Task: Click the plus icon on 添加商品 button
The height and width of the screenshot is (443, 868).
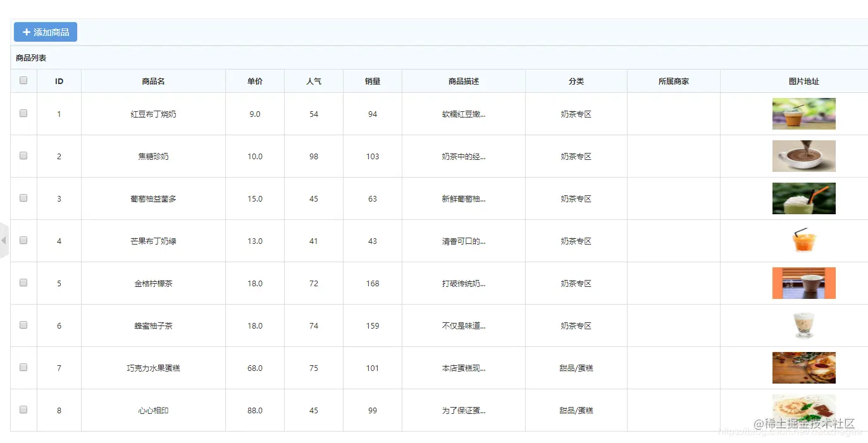Action: tap(26, 32)
